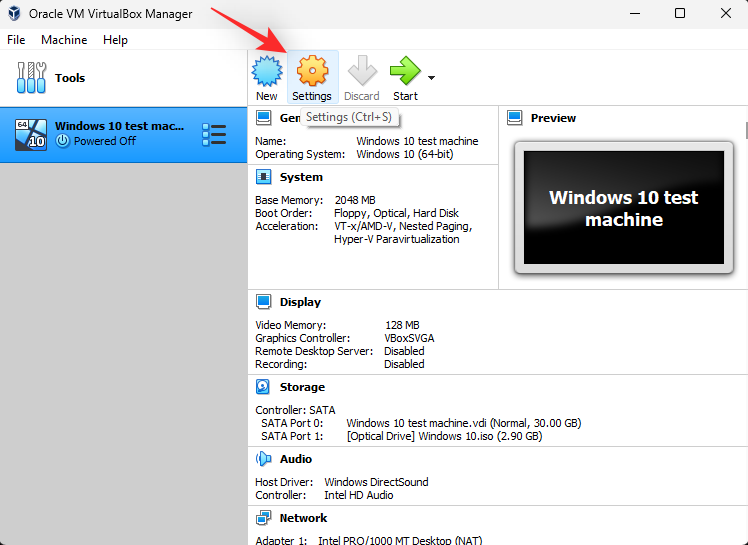
Task: Click the Preview heading
Action: [553, 118]
